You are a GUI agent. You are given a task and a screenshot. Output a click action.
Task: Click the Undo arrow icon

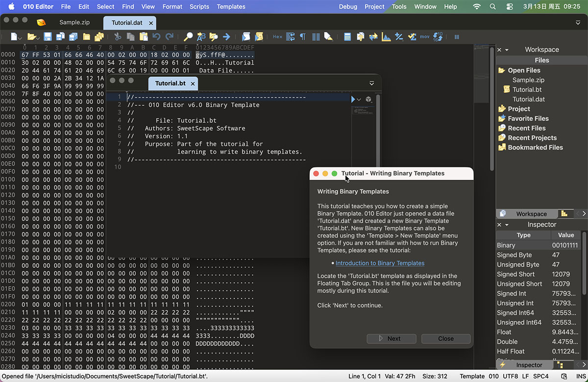pos(156,37)
